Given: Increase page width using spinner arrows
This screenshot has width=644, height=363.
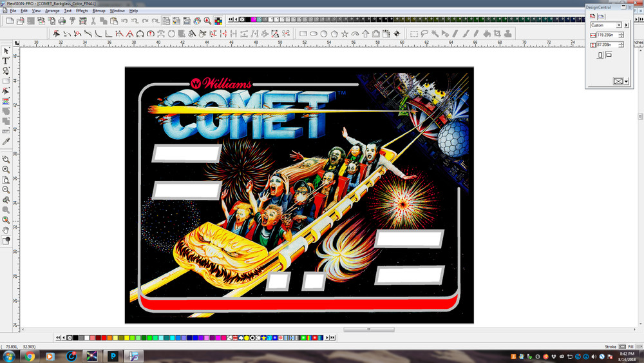Looking at the screenshot, I should tap(621, 34).
